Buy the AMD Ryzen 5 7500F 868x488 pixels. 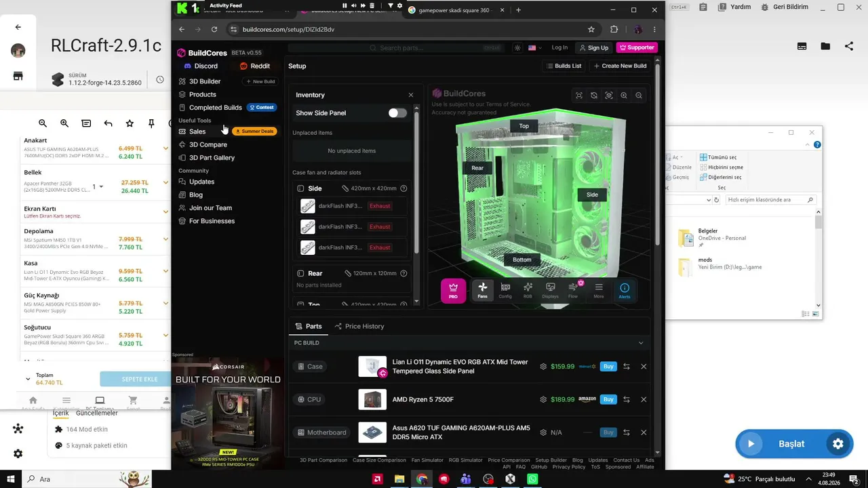[x=608, y=399]
